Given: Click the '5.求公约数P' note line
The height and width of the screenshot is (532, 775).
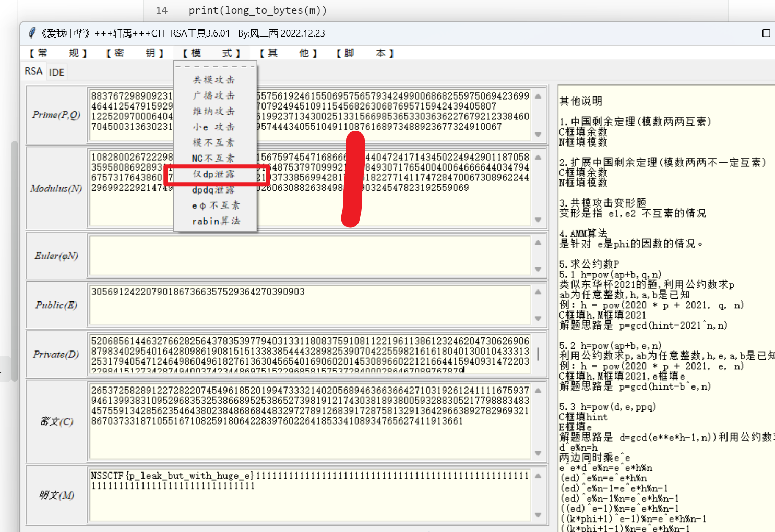Looking at the screenshot, I should pos(589,264).
